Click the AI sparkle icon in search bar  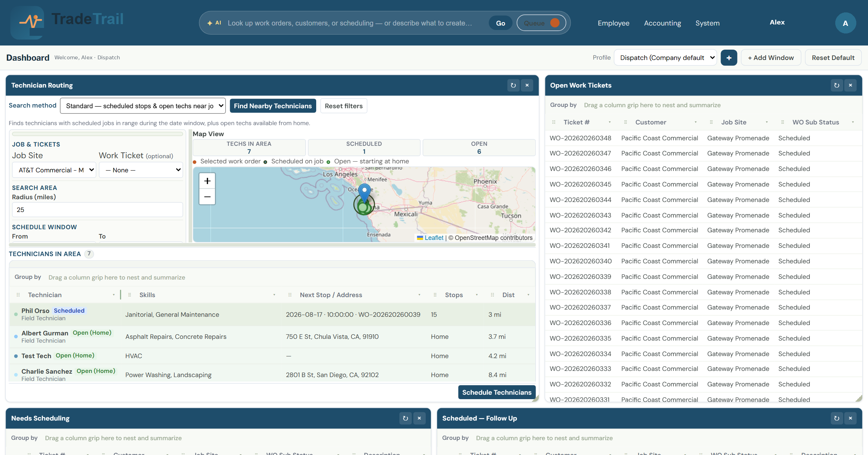[x=209, y=23]
